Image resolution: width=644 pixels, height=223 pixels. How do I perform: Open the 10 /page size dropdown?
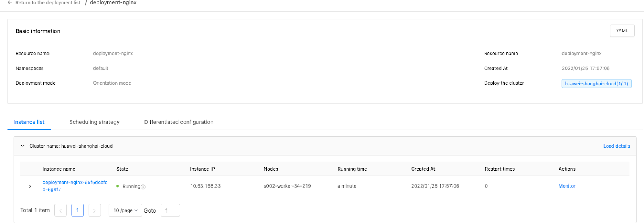(x=125, y=210)
